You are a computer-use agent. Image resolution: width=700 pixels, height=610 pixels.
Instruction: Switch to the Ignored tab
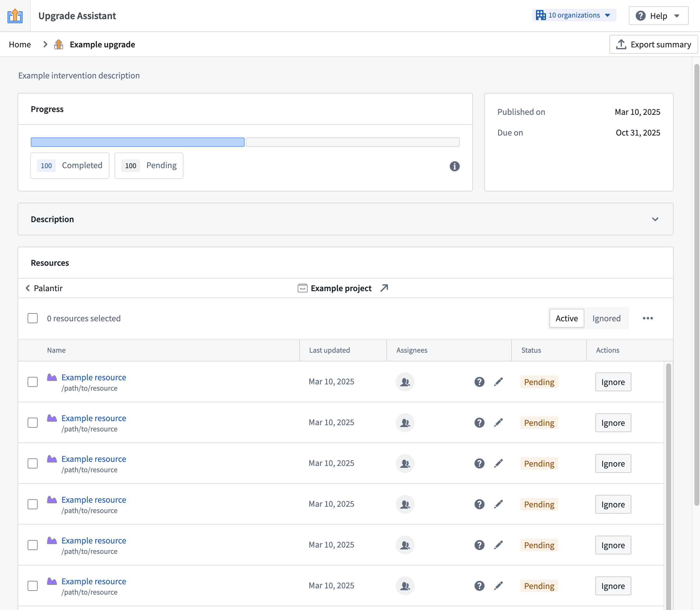606,318
